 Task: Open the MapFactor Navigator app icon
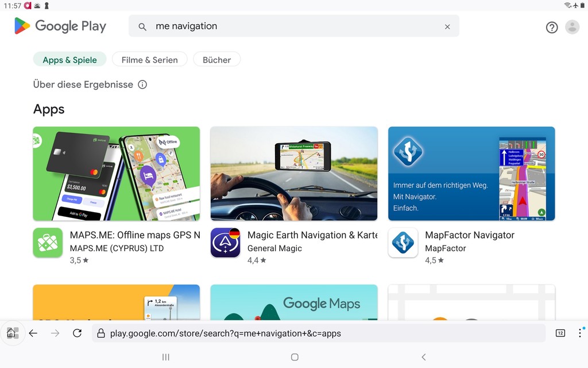coord(403,243)
